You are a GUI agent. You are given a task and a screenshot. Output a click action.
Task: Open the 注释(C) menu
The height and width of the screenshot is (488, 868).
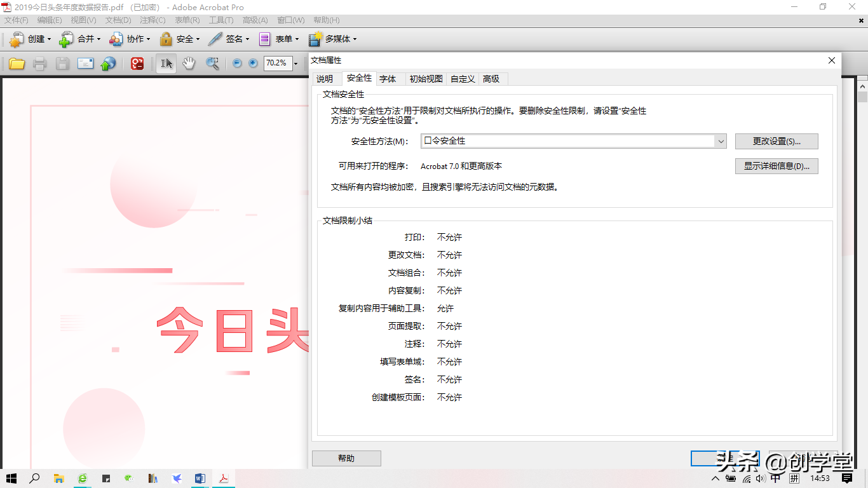click(x=153, y=20)
